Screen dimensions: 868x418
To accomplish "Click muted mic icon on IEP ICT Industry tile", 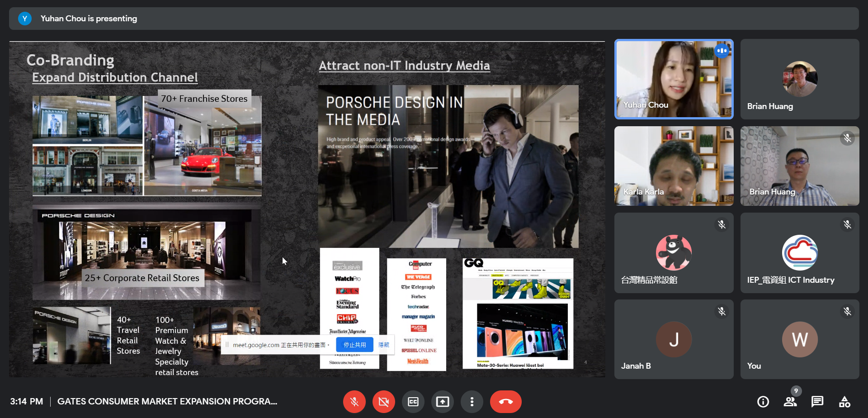I will [x=848, y=224].
